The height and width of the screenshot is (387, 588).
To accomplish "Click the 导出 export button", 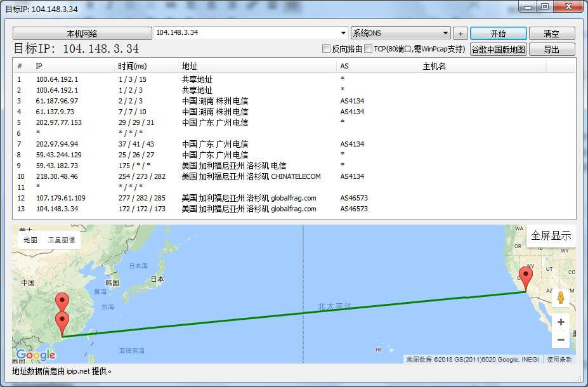I will pyautogui.click(x=551, y=49).
